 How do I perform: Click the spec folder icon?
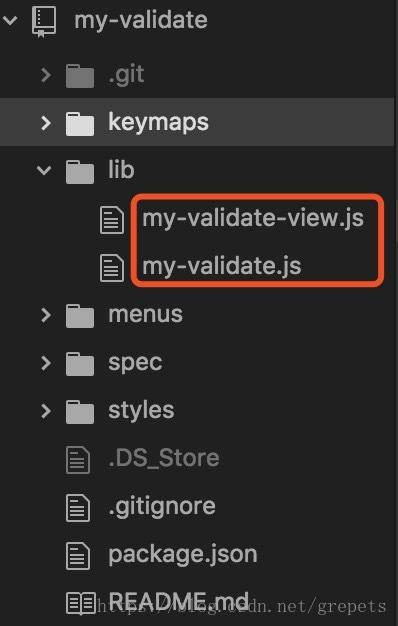(80, 364)
